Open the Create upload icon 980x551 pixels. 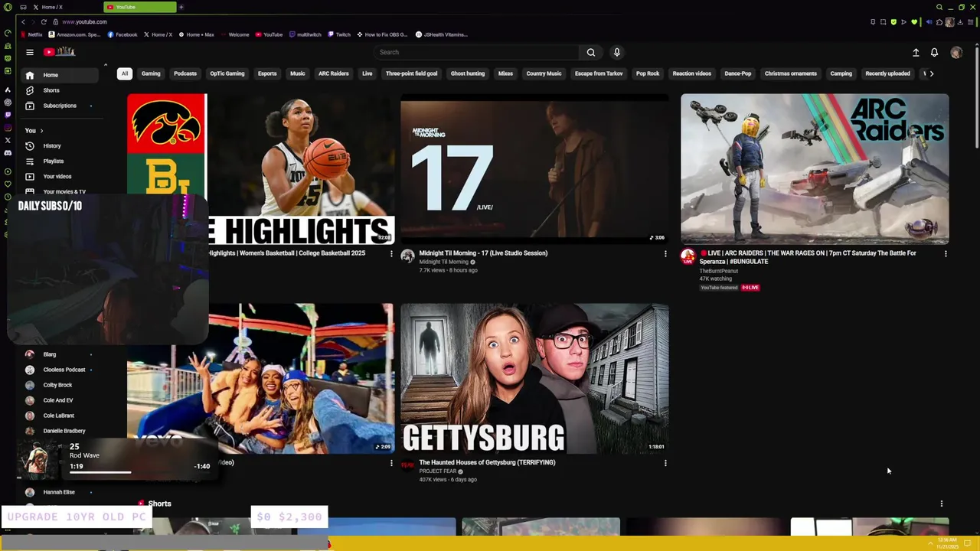coord(916,52)
